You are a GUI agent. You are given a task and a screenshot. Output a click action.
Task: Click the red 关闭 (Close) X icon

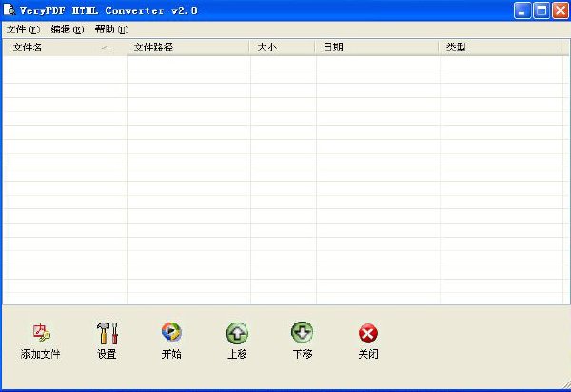click(368, 333)
